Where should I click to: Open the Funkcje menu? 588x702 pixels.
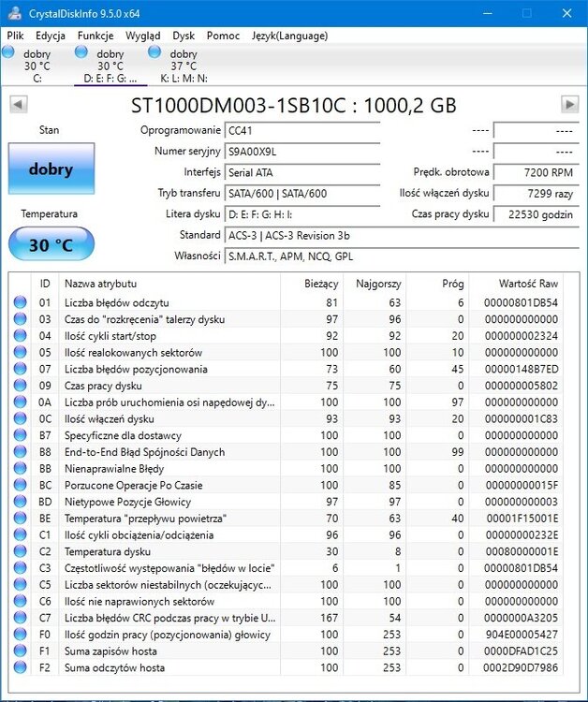click(96, 36)
